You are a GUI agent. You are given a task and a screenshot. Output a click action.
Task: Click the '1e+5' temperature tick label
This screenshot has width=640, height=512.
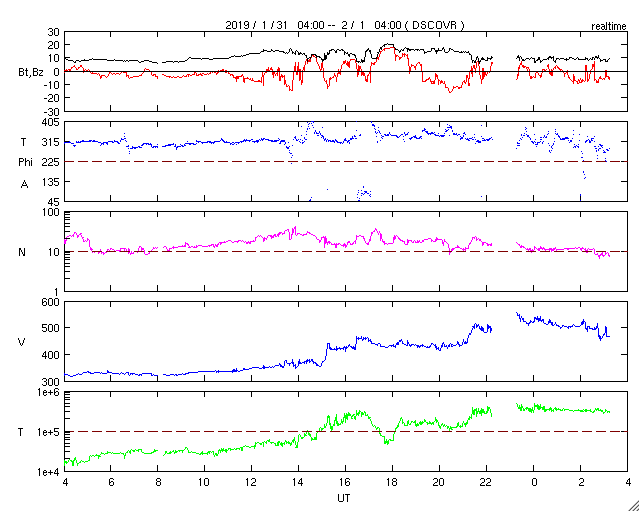click(x=49, y=432)
